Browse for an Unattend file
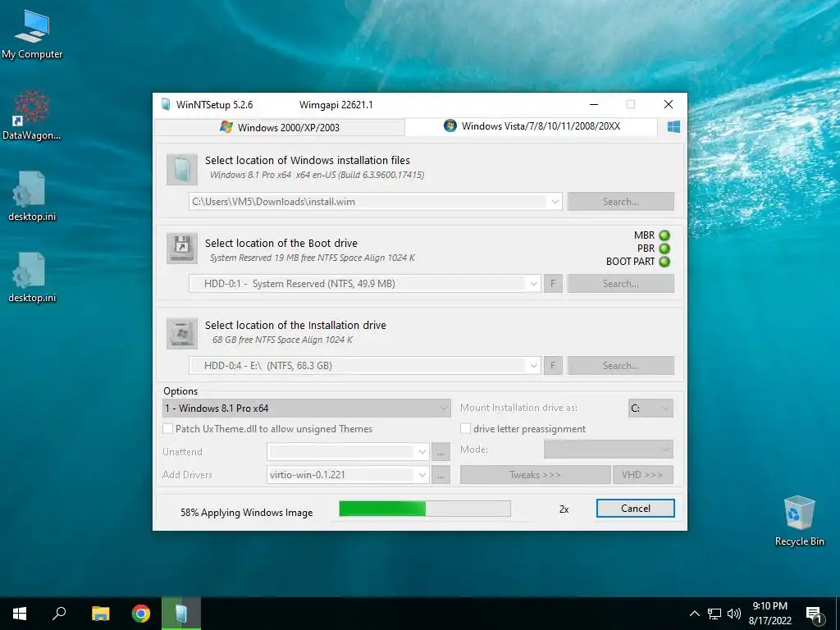The height and width of the screenshot is (630, 840). pos(441,452)
